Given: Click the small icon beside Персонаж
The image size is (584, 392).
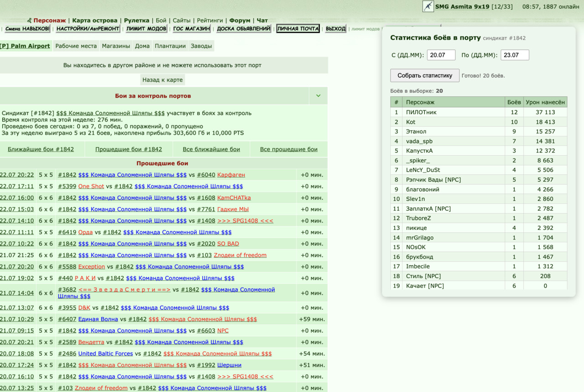Looking at the screenshot, I should (x=30, y=21).
